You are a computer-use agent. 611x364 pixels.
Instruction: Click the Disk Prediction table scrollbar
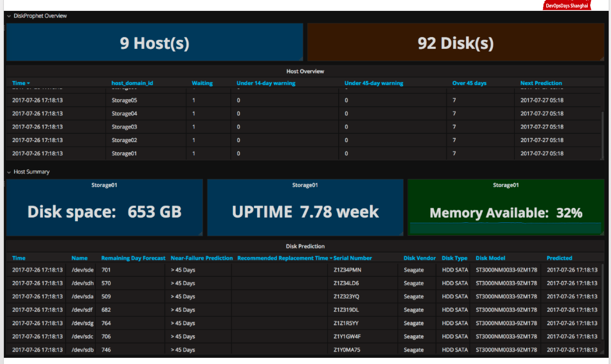coord(602,302)
